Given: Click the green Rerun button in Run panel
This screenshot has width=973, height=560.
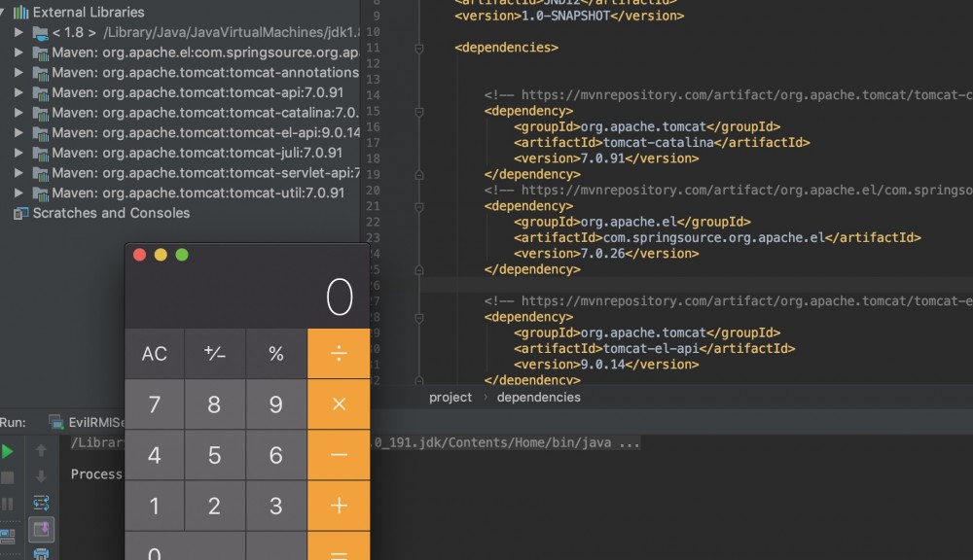Looking at the screenshot, I should point(8,451).
